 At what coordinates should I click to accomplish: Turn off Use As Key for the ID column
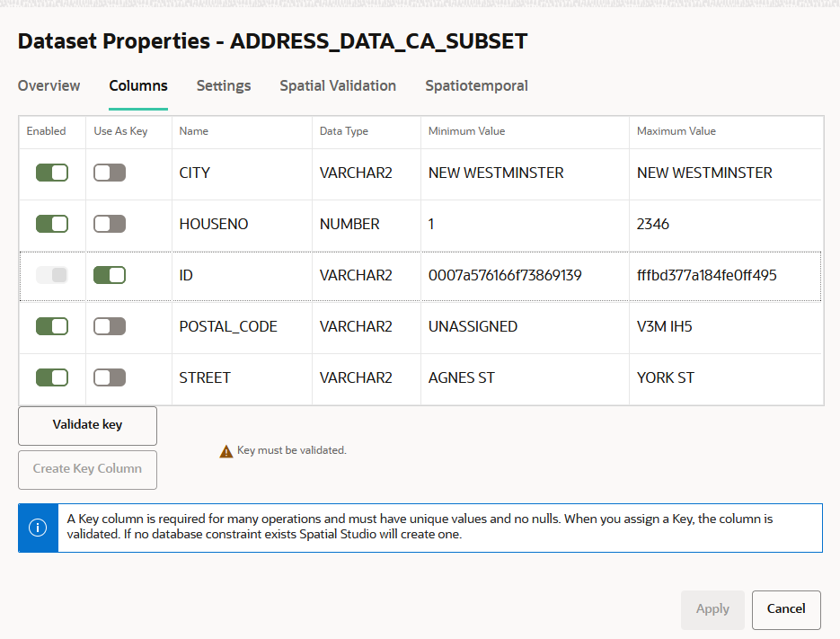pyautogui.click(x=110, y=274)
